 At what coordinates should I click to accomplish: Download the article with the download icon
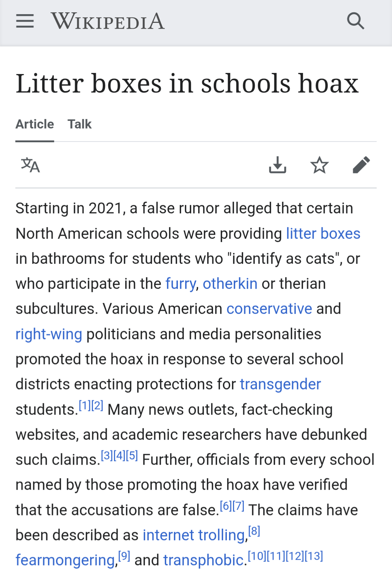pos(278,165)
